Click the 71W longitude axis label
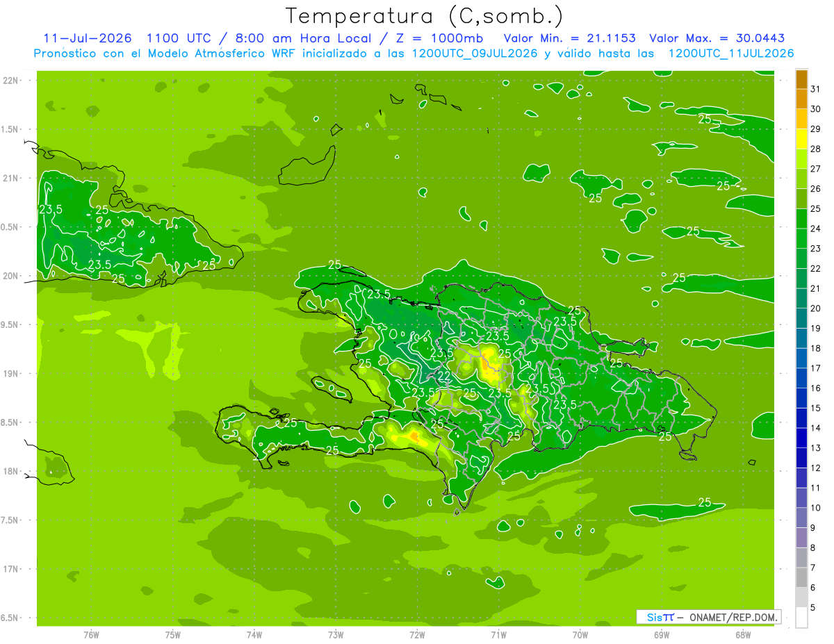Viewport: 834px width, 644px height. click(x=498, y=635)
